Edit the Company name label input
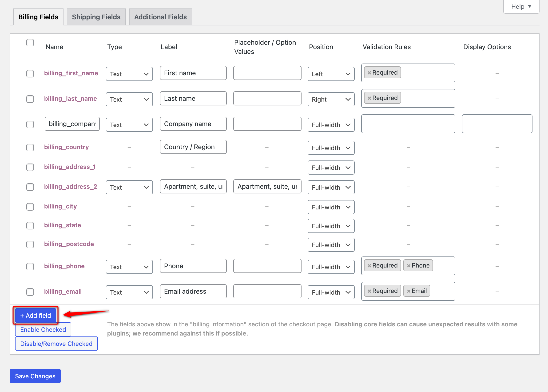Viewport: 548px width, 392px height. (x=193, y=124)
